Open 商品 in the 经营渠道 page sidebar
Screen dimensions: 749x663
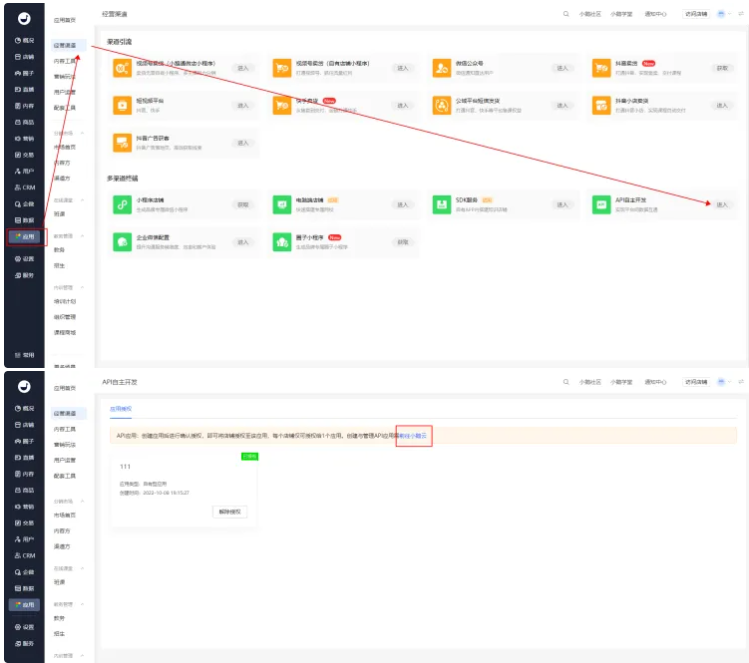pyautogui.click(x=24, y=122)
